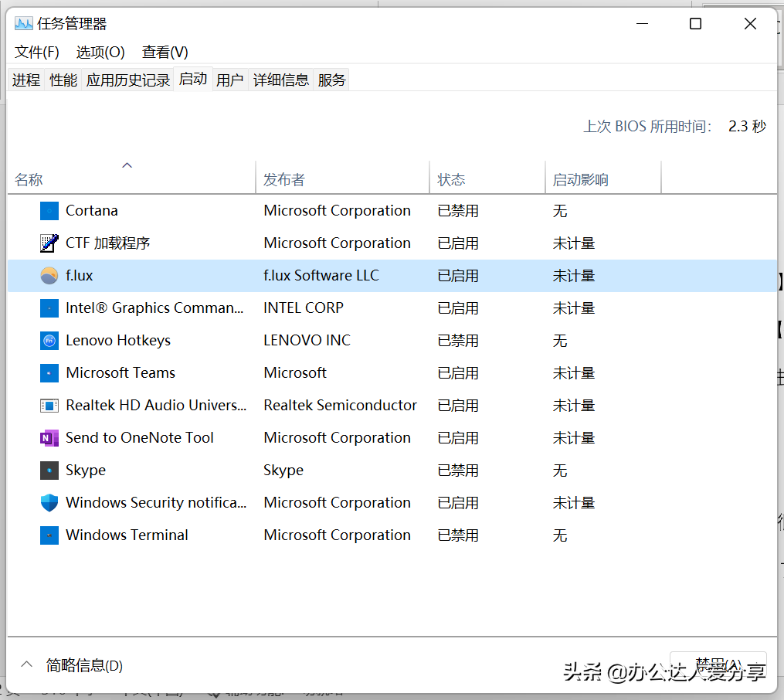Switch to the 性能 tab
Image resolution: width=784 pixels, height=700 pixels.
point(63,80)
